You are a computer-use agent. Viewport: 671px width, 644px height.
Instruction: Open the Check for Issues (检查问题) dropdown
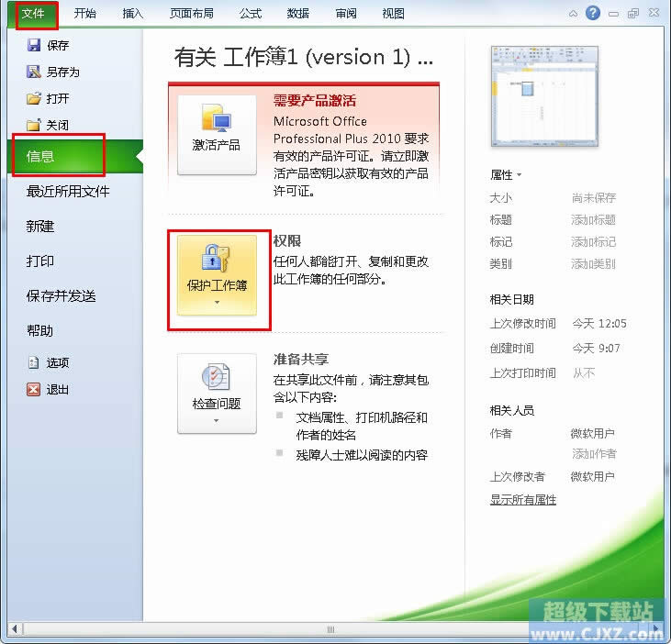tap(217, 394)
